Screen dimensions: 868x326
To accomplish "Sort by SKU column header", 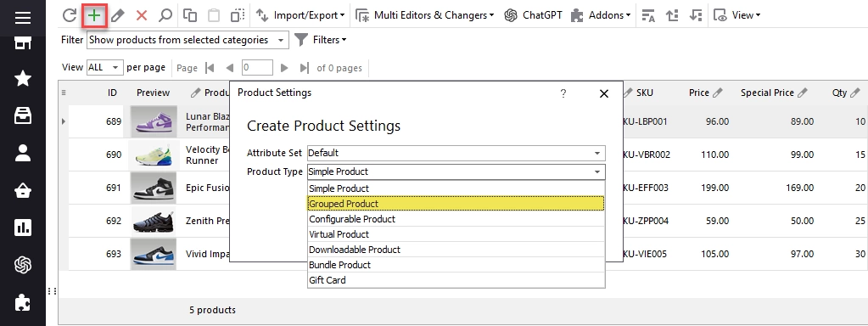I will 645,93.
